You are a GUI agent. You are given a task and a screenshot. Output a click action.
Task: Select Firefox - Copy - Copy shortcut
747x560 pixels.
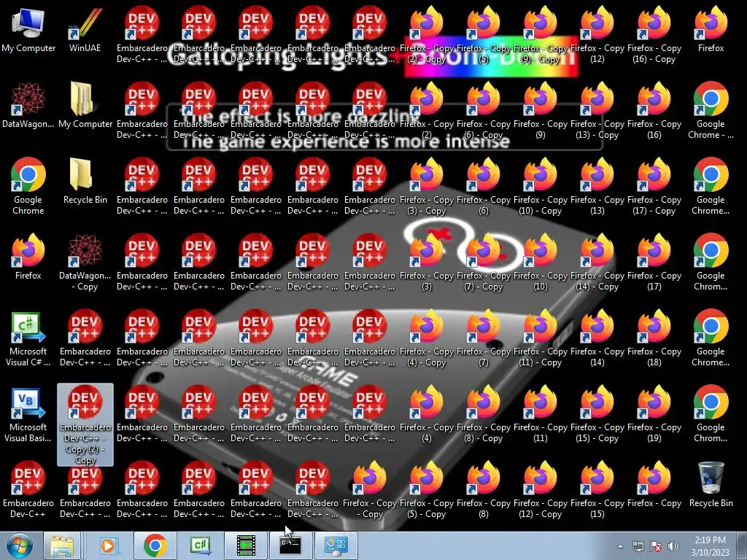[370, 489]
